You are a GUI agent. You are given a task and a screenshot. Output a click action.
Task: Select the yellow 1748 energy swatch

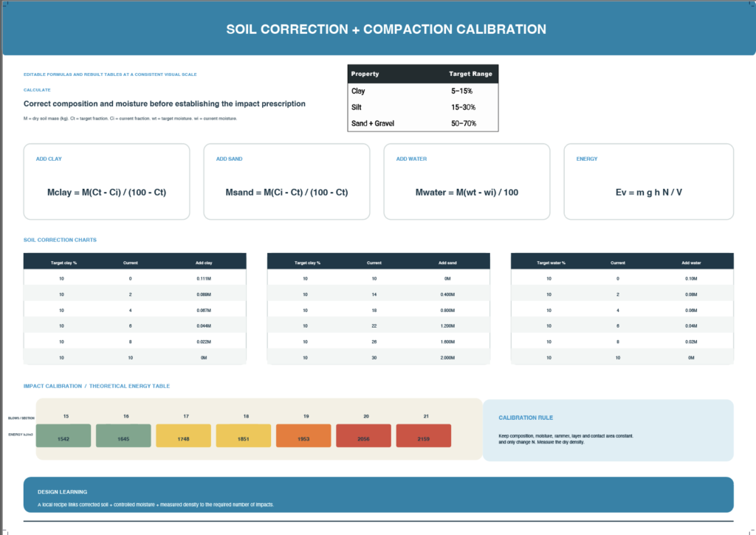click(183, 435)
